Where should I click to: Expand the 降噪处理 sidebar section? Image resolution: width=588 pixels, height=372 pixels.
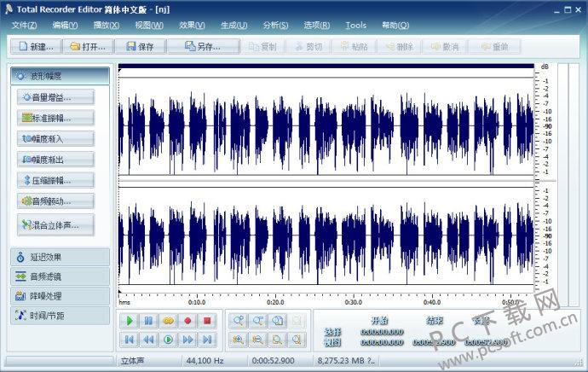pyautogui.click(x=60, y=296)
